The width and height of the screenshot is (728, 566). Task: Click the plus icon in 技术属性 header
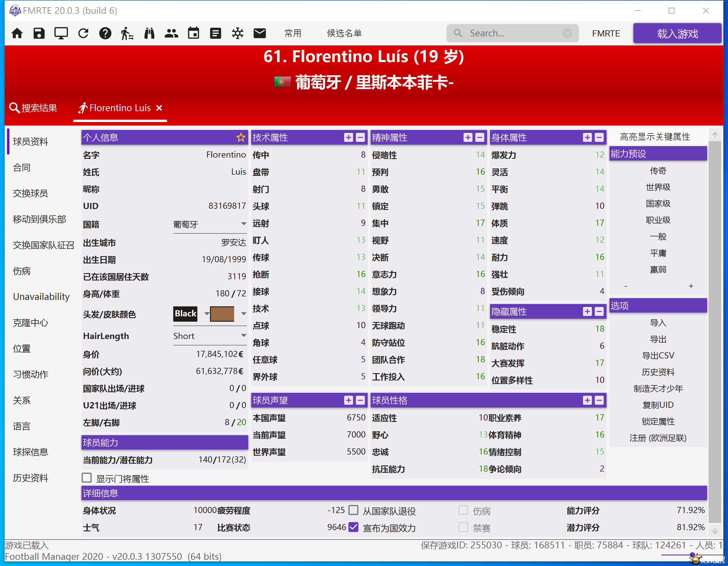(349, 137)
